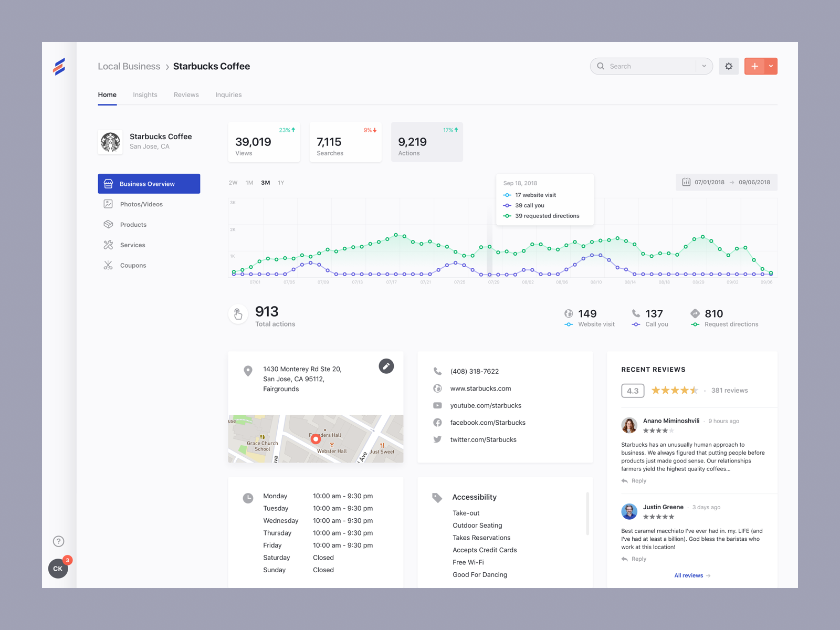The height and width of the screenshot is (630, 840).
Task: Click the YouTube icon
Action: [x=437, y=406]
